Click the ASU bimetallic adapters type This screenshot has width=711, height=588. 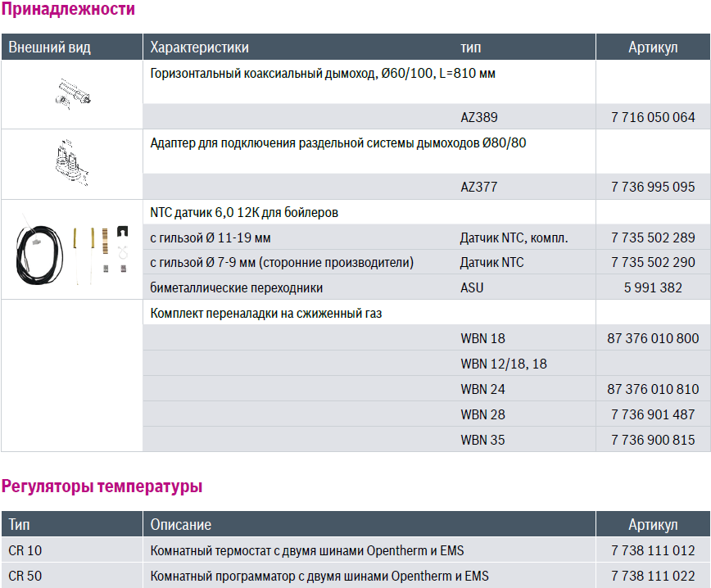click(472, 287)
